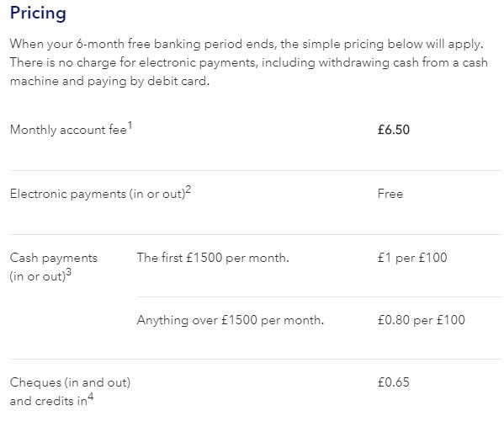The image size is (504, 443).
Task: Open footnote 2 after Electronic payments
Action: pyautogui.click(x=188, y=189)
